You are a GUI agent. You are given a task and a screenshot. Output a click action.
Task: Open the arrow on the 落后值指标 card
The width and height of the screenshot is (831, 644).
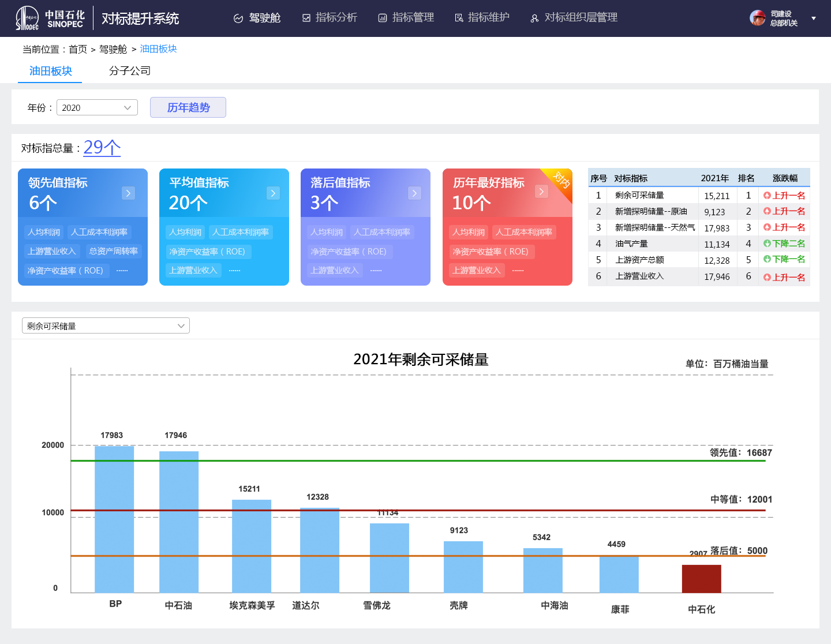click(x=415, y=193)
